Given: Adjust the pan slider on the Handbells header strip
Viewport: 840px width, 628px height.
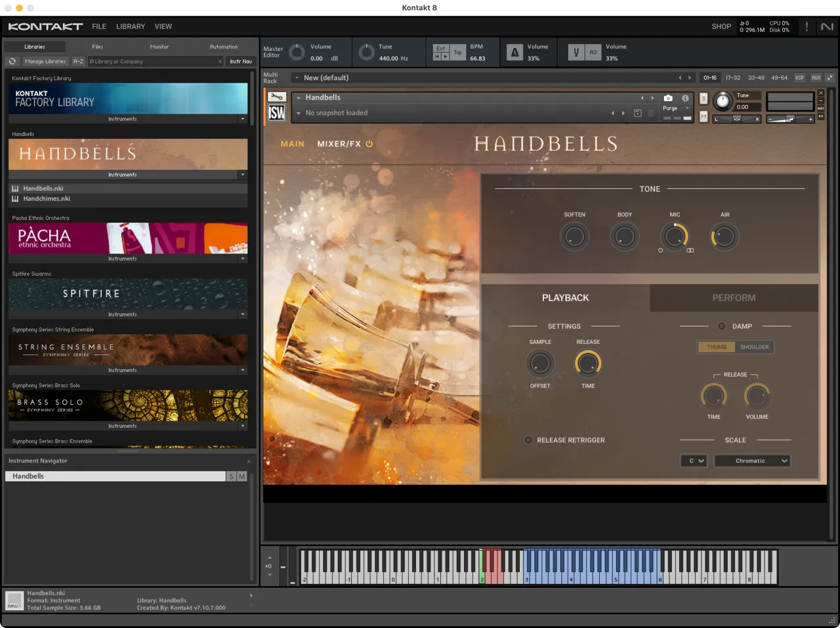Looking at the screenshot, I should [x=738, y=119].
